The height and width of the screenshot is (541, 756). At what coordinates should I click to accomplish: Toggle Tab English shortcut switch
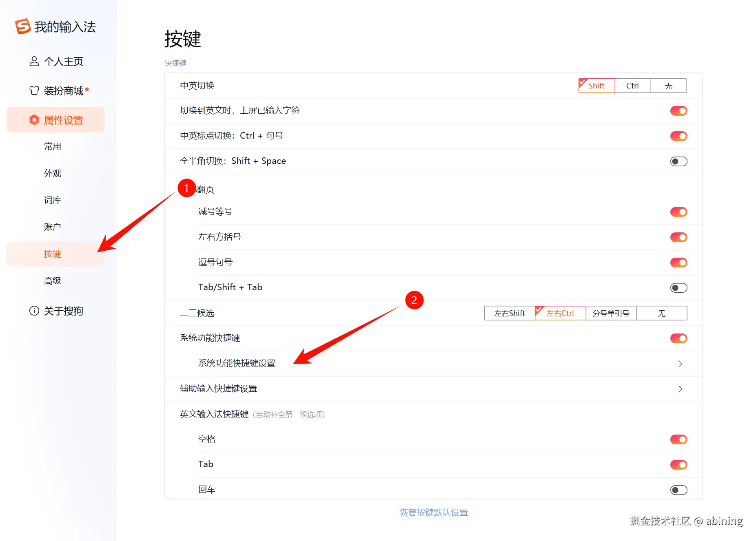678,465
